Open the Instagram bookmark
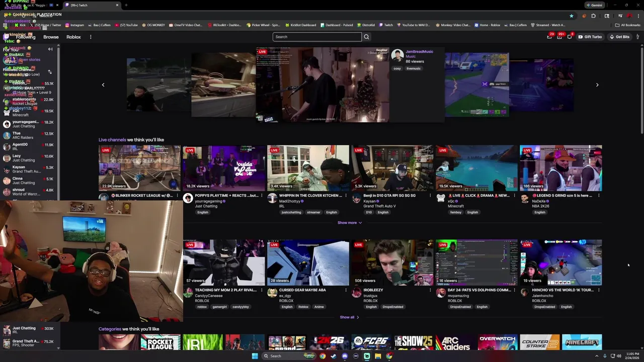 pyautogui.click(x=74, y=25)
